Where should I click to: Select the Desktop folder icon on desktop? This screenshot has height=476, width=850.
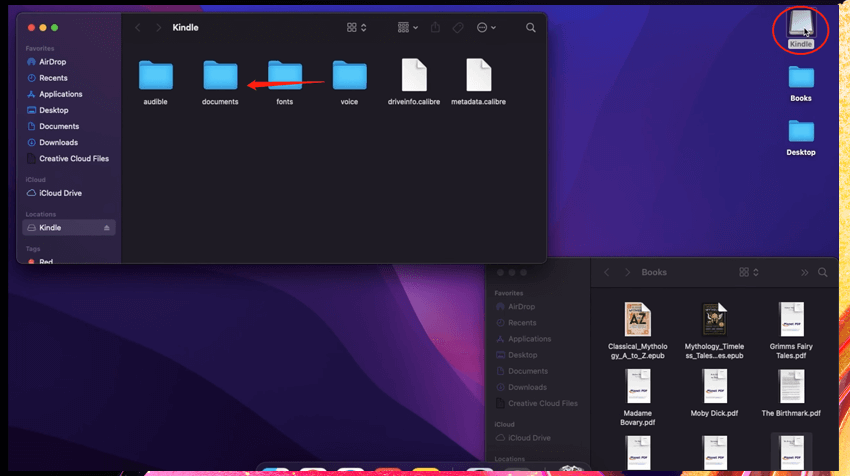[801, 132]
